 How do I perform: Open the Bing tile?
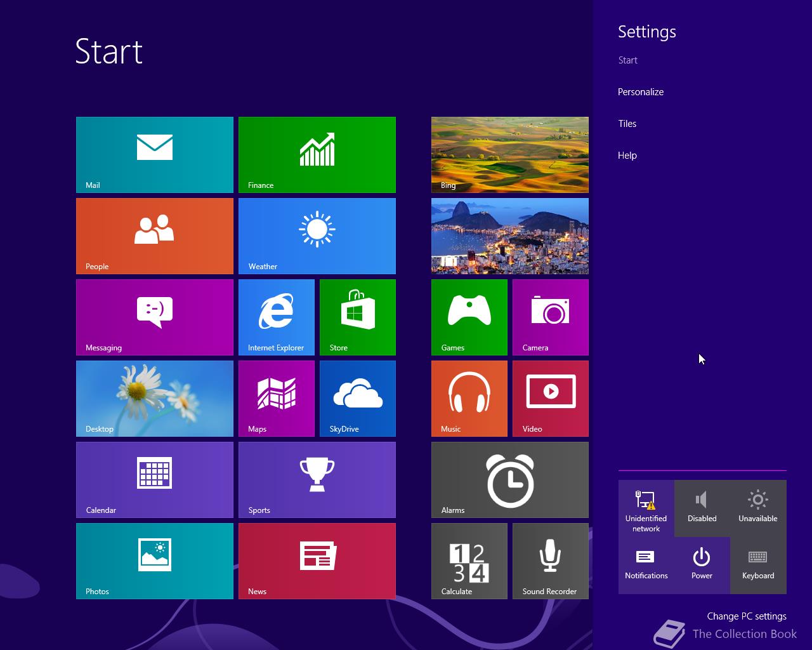510,155
